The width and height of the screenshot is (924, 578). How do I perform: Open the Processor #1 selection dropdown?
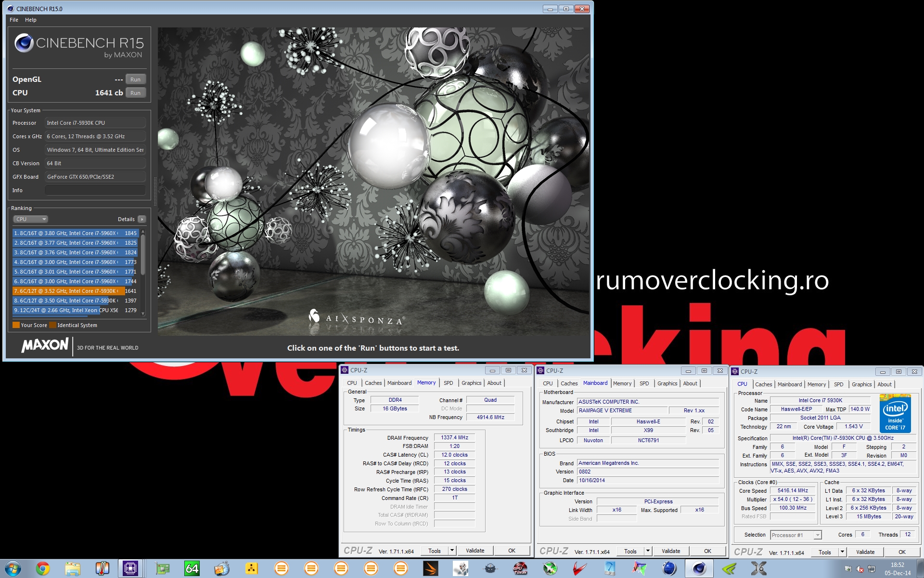click(x=796, y=535)
